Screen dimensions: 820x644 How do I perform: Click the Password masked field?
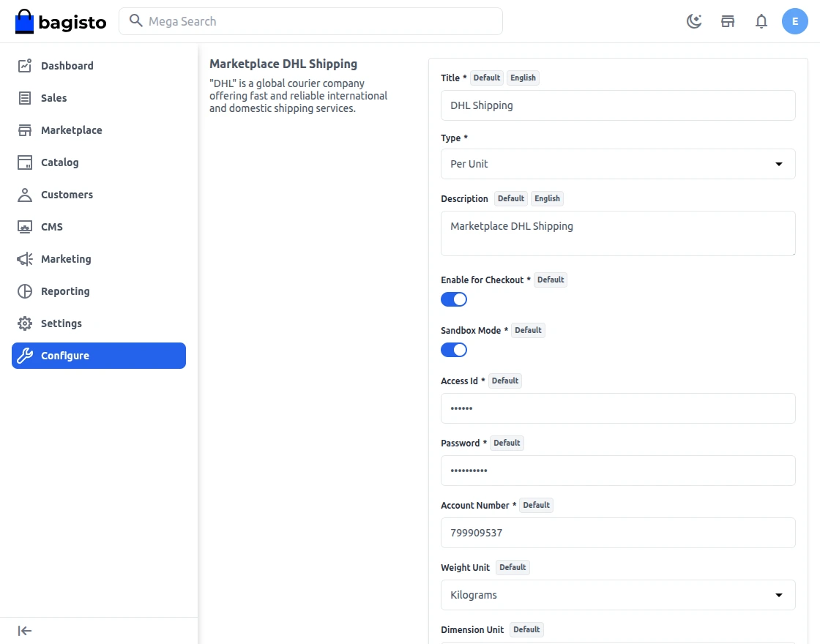(618, 471)
